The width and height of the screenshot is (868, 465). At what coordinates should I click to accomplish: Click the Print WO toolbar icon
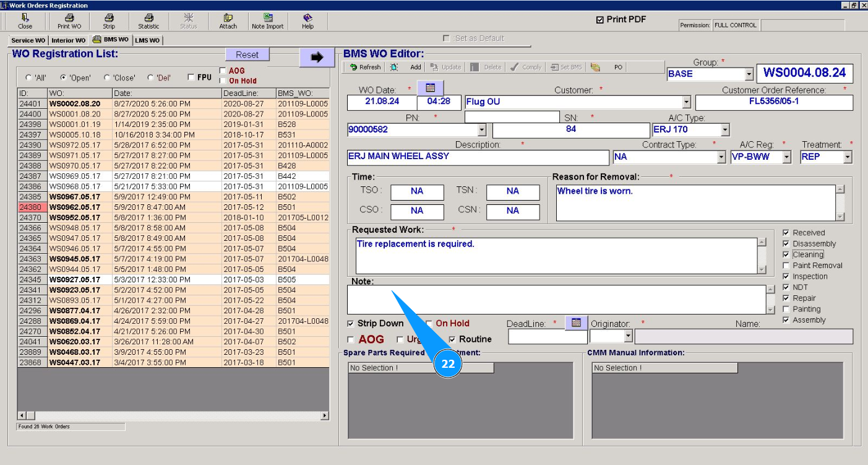point(69,18)
